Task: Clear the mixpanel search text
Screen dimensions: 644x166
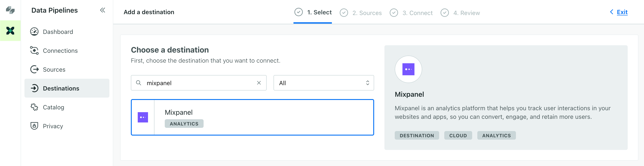Action: click(259, 83)
